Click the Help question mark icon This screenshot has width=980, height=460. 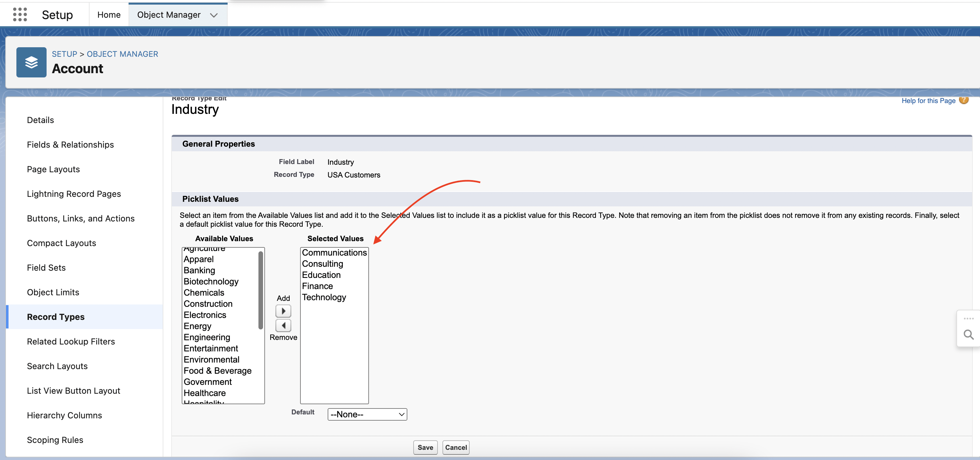[963, 100]
